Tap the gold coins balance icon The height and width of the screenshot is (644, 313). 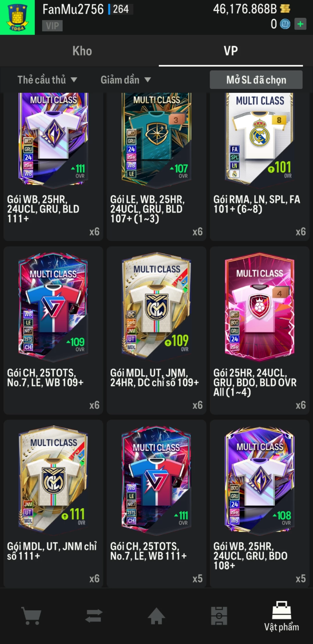coord(285,9)
